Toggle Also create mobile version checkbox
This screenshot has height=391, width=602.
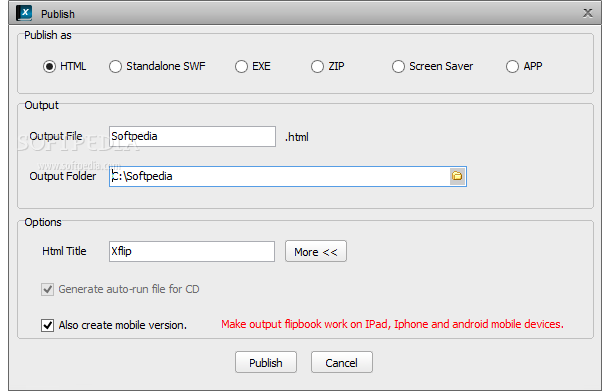click(48, 325)
